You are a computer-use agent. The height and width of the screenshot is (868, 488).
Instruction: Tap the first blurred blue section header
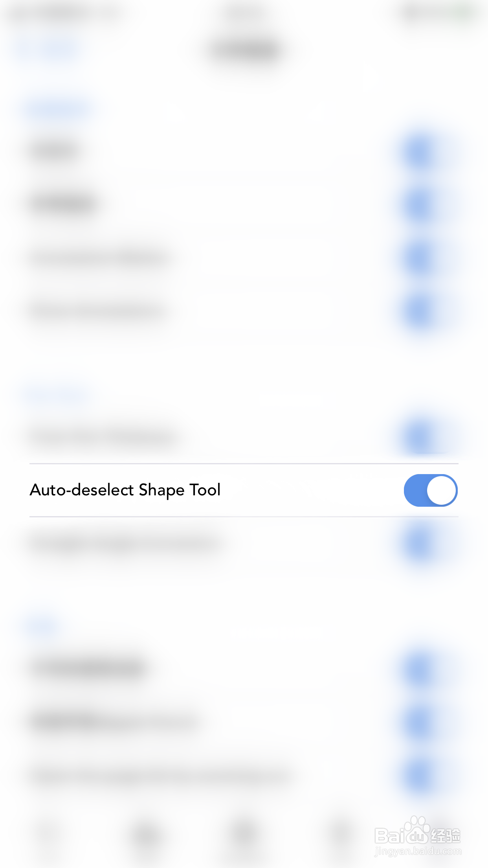pyautogui.click(x=59, y=108)
